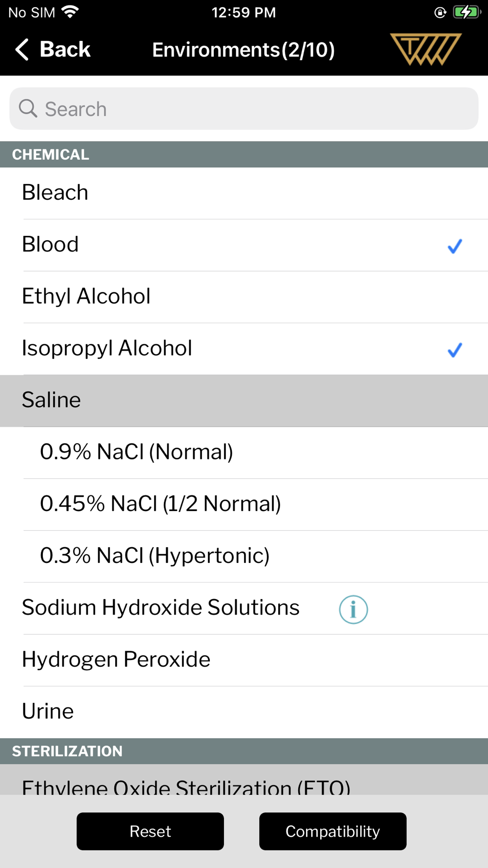Viewport: 488px width, 868px height.
Task: Tap the back chevron arrow icon
Action: point(22,50)
